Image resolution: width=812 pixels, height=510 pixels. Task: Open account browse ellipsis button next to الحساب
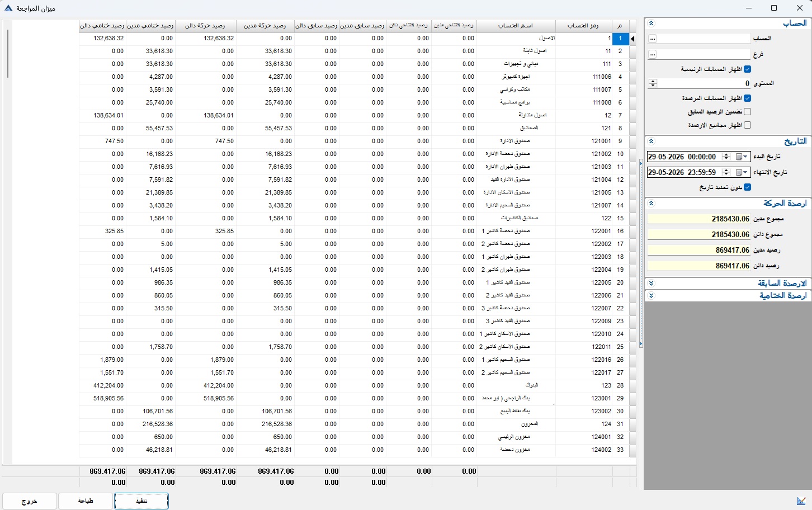pos(652,39)
